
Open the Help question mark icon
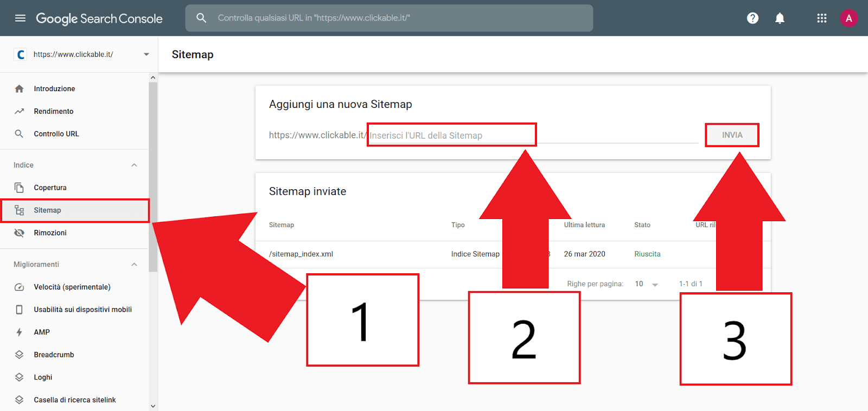tap(752, 18)
